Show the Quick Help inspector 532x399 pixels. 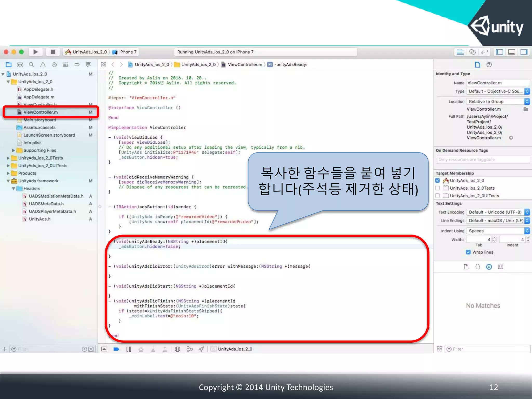pos(489,65)
